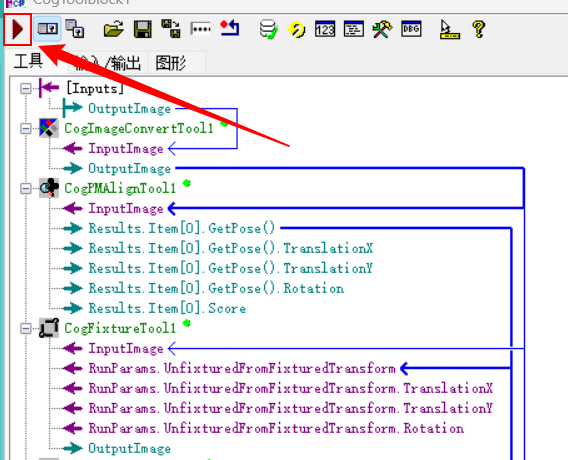Select RunParams.UnfixturedFromFixturedTransform.Rotation terminal
Viewport: 568px width, 460px height.
coord(276,428)
